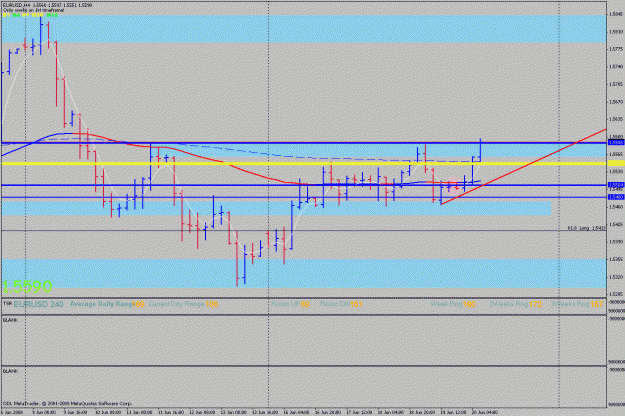Click the BLANK label above the copyright text
The height and width of the screenshot is (416, 625).
coord(10,371)
